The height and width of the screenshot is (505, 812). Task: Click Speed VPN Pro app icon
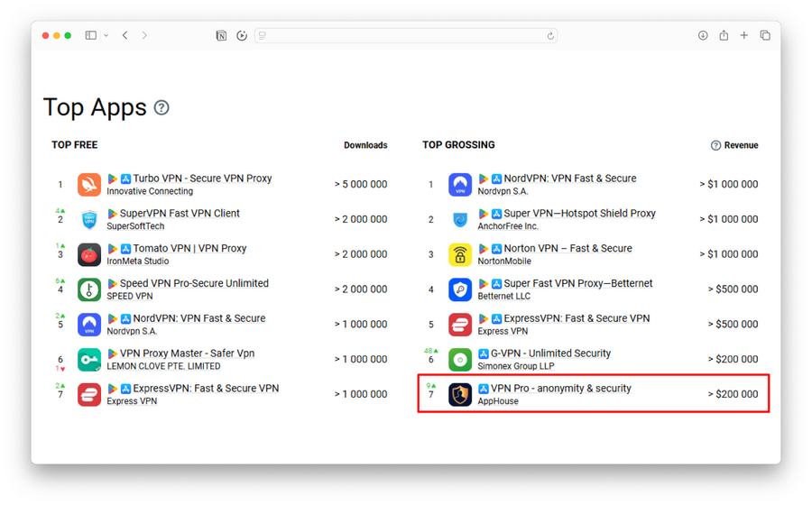tap(89, 289)
